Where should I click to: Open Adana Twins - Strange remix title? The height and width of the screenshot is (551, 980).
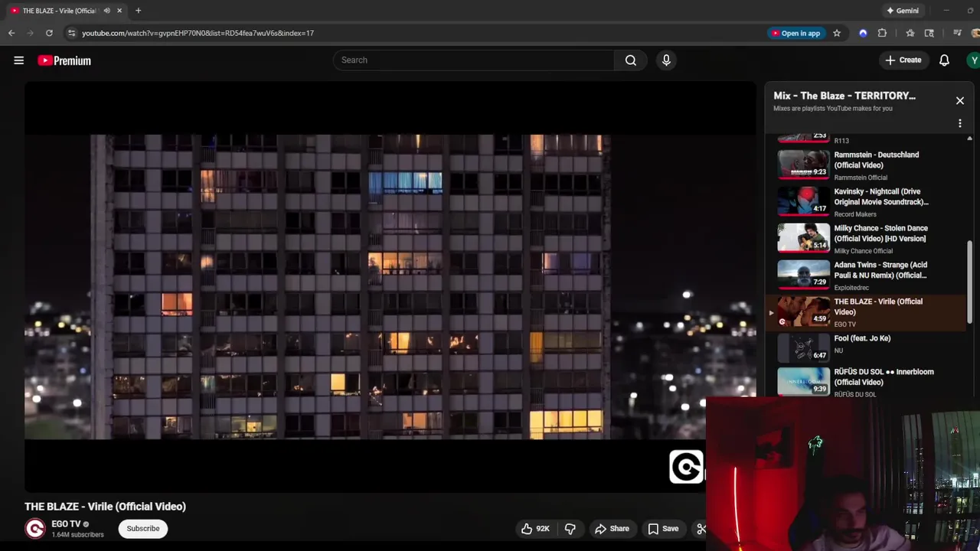pos(880,270)
